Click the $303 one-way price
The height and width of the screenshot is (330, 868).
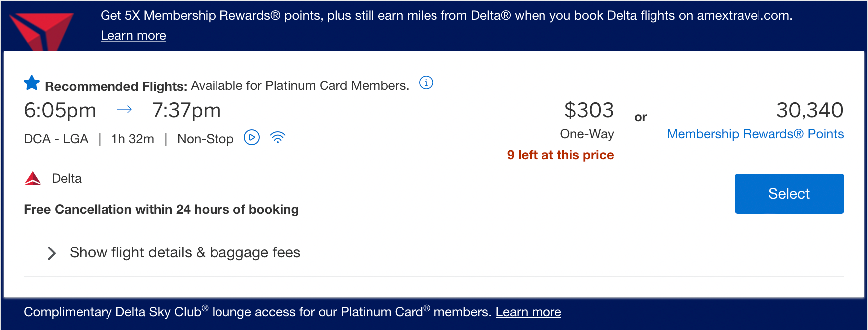pos(589,110)
